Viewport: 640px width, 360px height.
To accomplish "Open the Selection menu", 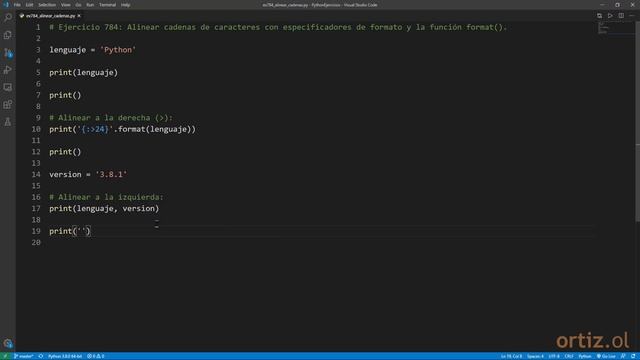I will click(47, 5).
